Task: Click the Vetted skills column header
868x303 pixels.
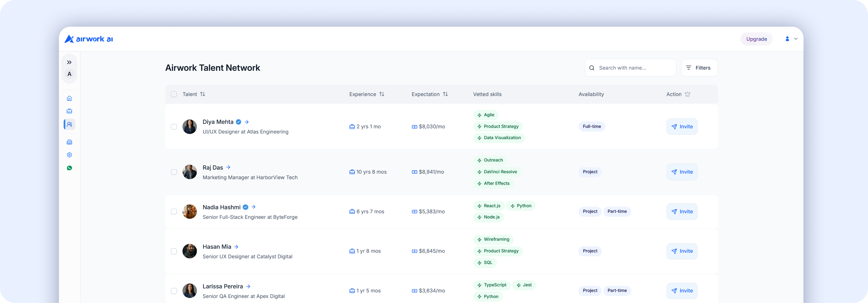Action: pyautogui.click(x=487, y=94)
